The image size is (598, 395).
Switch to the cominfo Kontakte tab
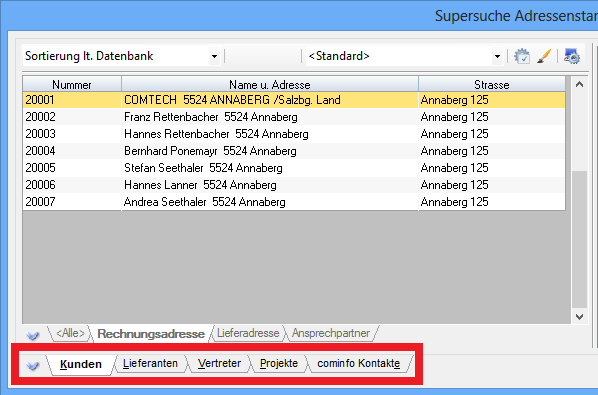pos(358,363)
